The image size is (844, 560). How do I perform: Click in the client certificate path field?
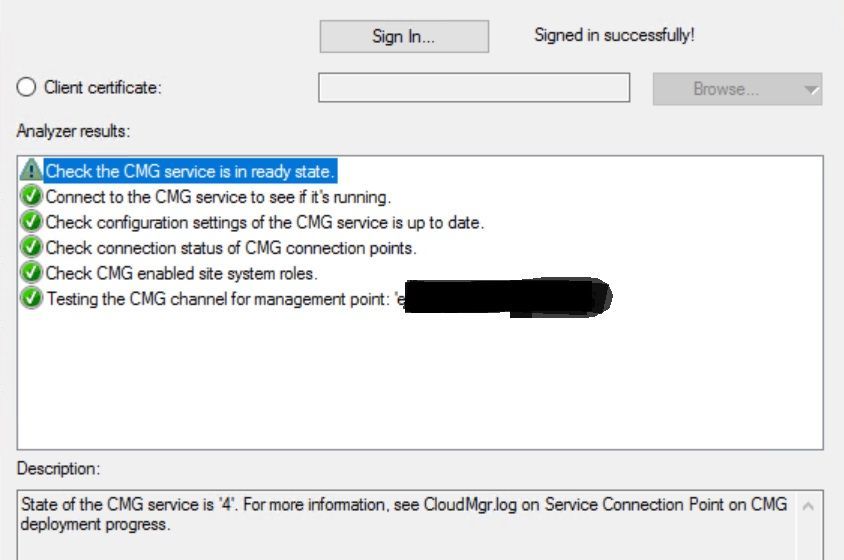pos(473,88)
